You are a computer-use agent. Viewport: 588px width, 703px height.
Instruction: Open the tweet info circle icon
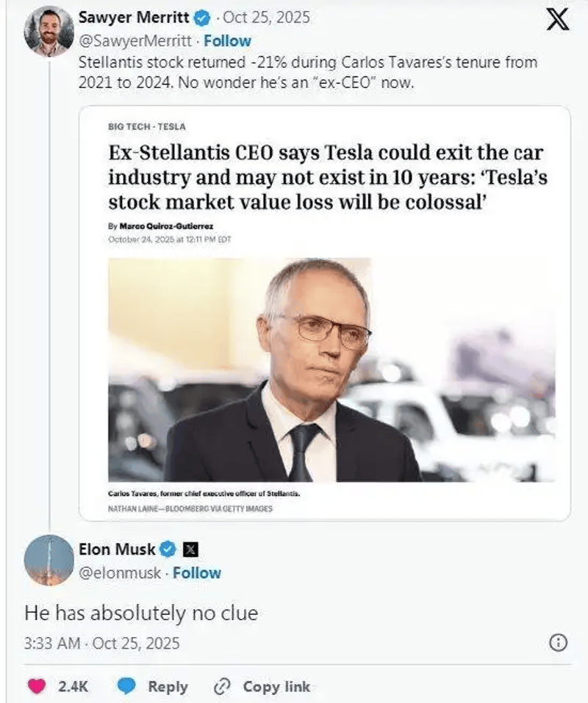[x=559, y=643]
